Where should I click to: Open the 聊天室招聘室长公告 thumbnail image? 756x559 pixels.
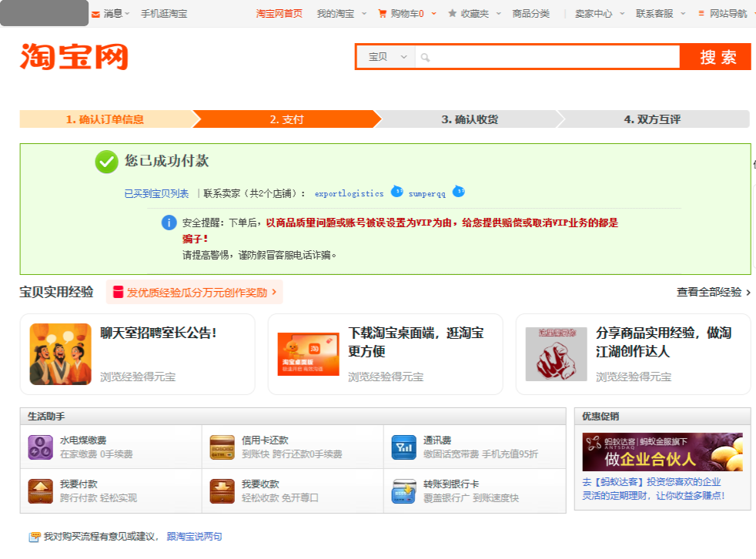click(60, 354)
